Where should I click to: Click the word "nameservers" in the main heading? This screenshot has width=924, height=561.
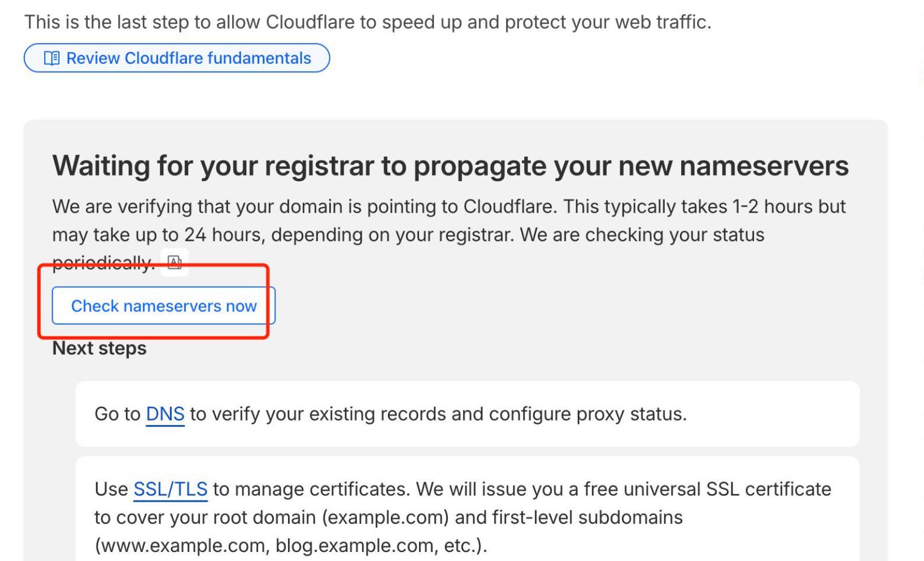tap(764, 166)
